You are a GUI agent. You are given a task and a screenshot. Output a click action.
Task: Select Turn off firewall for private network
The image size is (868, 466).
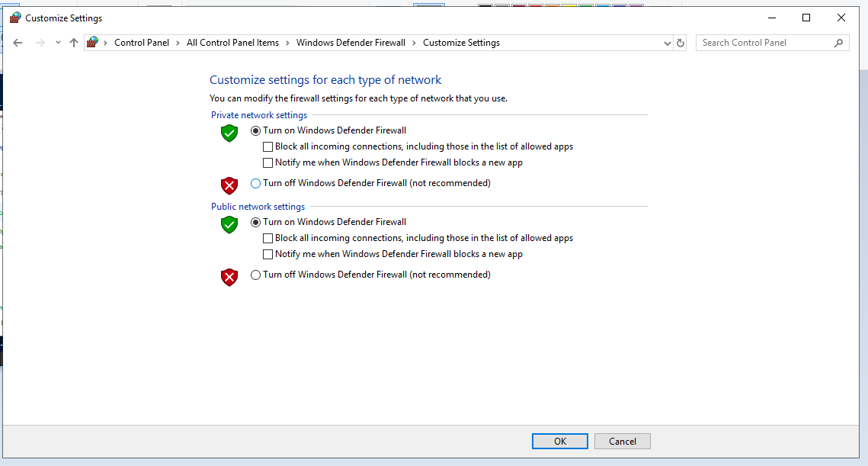point(255,183)
